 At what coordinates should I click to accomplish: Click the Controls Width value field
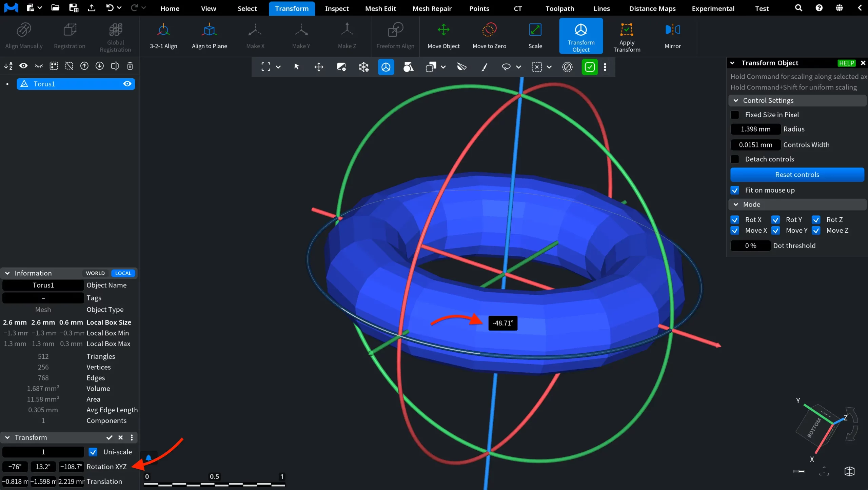click(755, 145)
